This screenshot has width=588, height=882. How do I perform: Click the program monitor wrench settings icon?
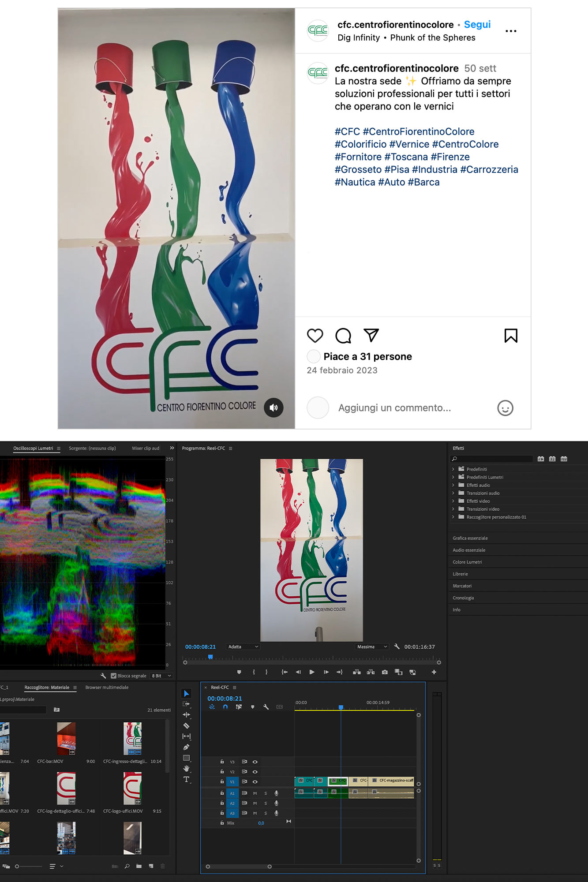[x=397, y=646]
